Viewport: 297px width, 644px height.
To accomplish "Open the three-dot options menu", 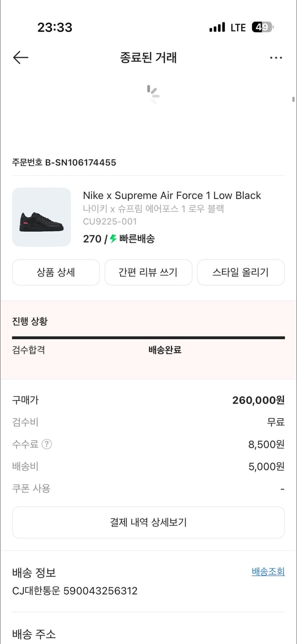I will coord(276,57).
